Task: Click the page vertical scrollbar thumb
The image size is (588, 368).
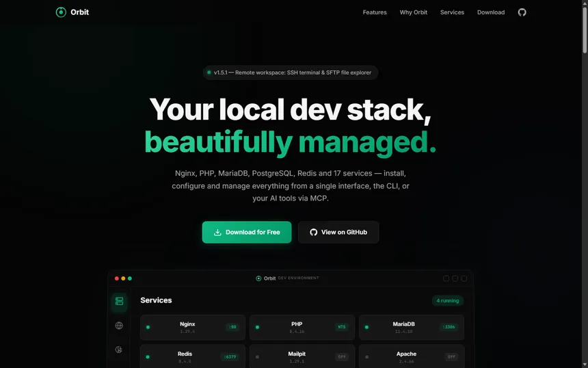Action: (585, 30)
